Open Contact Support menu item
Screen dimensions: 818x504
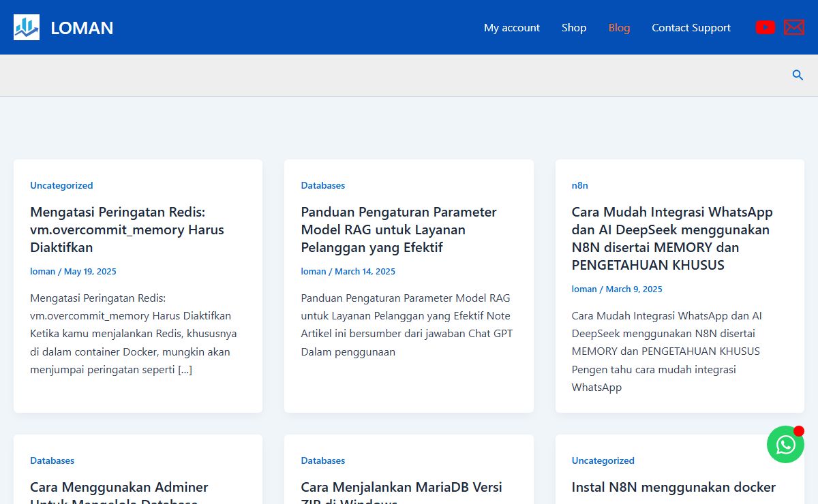(691, 28)
